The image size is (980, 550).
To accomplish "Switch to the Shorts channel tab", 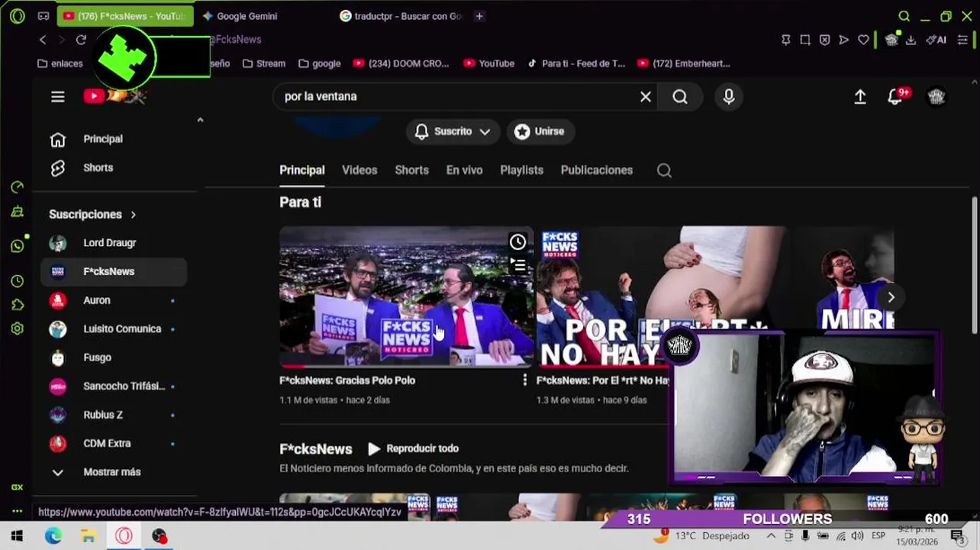I will pyautogui.click(x=411, y=170).
